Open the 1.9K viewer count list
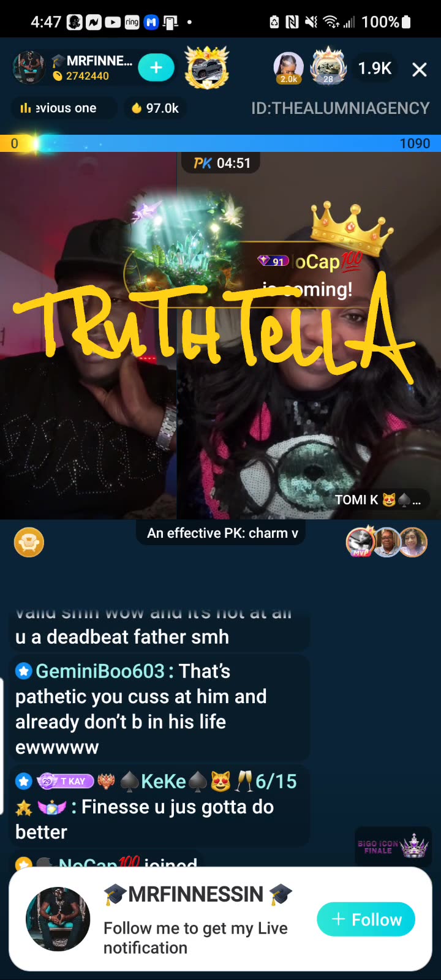This screenshot has height=980, width=441. (x=375, y=68)
